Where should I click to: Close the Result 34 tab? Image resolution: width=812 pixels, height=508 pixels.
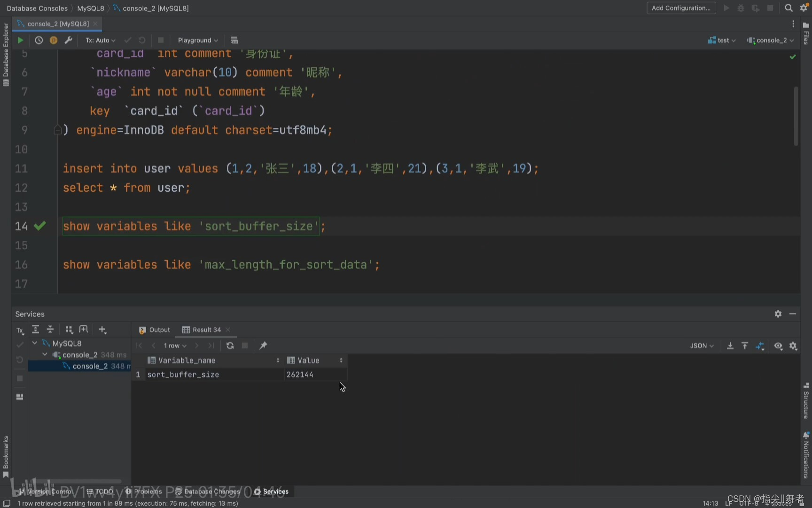(228, 330)
